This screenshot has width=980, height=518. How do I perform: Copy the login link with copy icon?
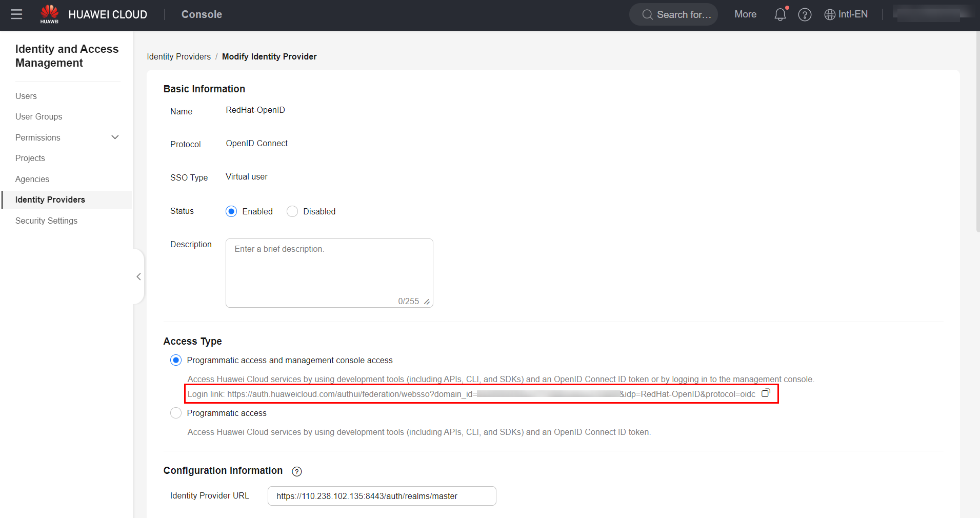tap(766, 393)
